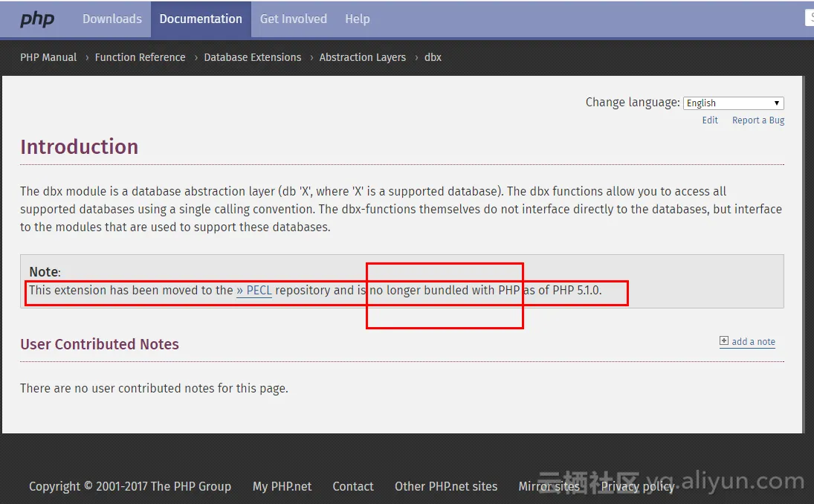Click the php logo in header
Viewport: 814px width, 504px height.
pyautogui.click(x=37, y=19)
